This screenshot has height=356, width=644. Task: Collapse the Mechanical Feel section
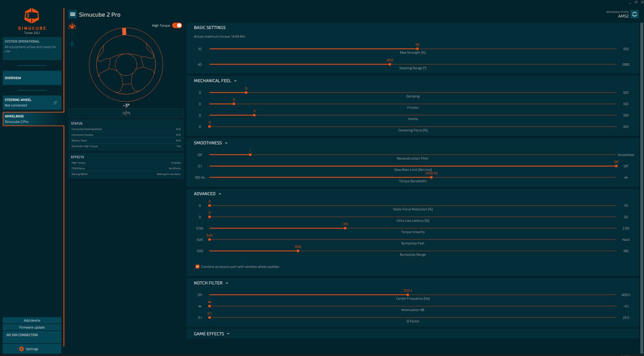click(x=235, y=81)
